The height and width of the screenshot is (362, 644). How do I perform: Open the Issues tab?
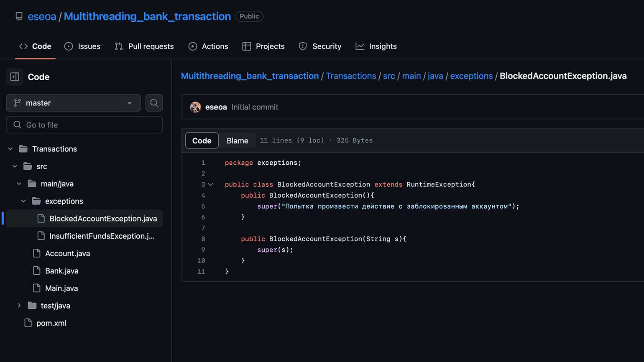82,46
